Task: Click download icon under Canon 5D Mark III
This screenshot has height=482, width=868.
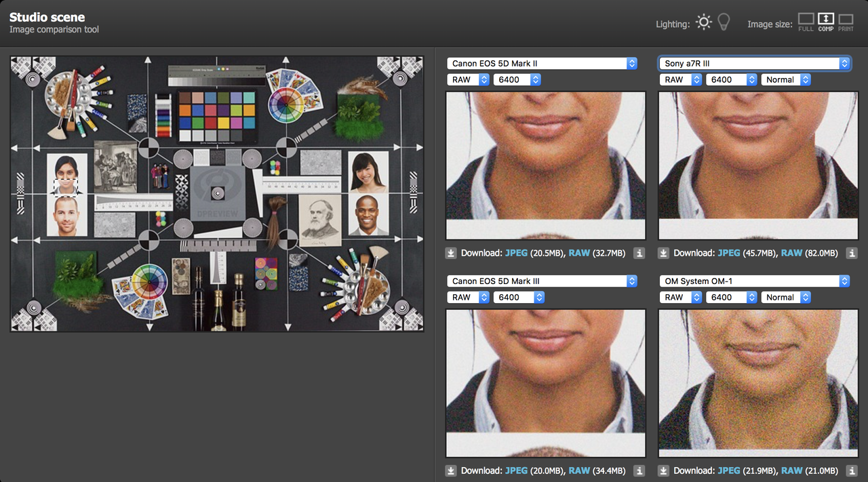Action: click(x=451, y=470)
